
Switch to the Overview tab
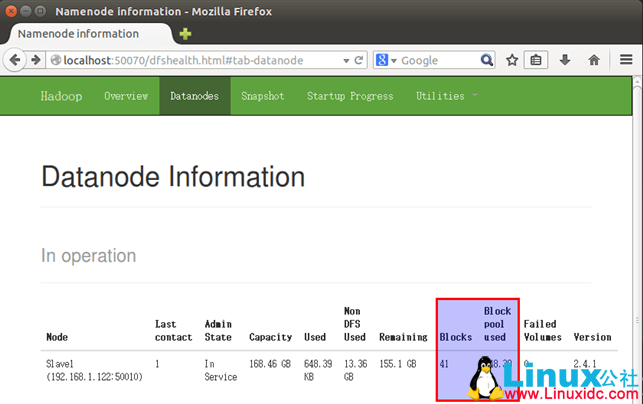126,96
